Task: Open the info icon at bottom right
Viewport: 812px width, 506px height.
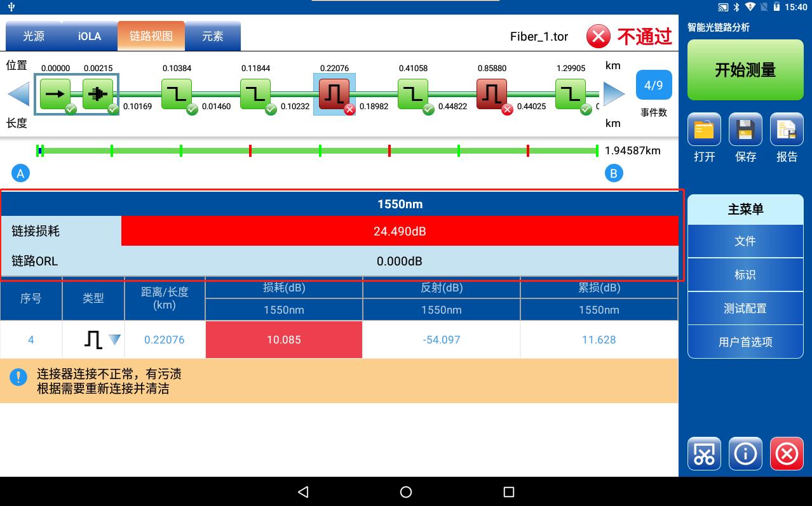Action: [x=745, y=453]
